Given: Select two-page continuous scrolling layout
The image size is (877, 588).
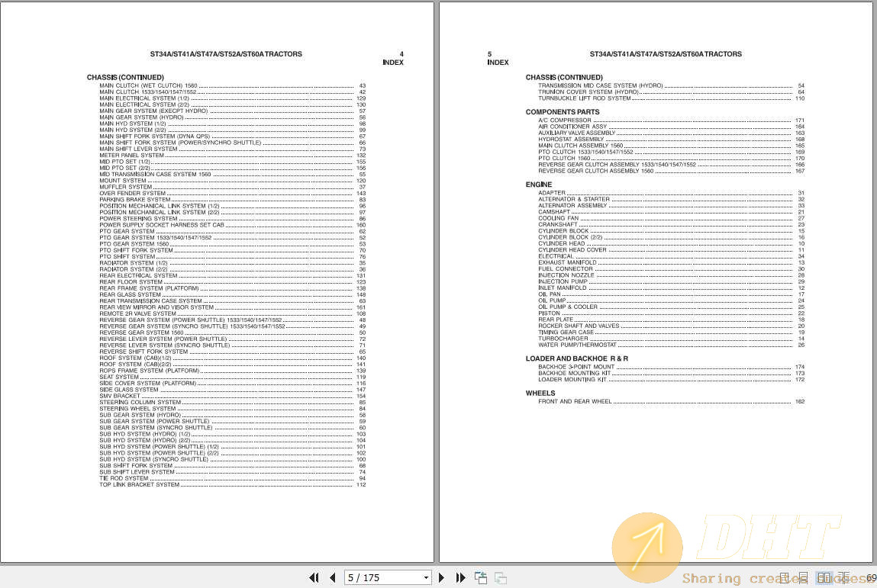Looking at the screenshot, I should pyautogui.click(x=843, y=578).
